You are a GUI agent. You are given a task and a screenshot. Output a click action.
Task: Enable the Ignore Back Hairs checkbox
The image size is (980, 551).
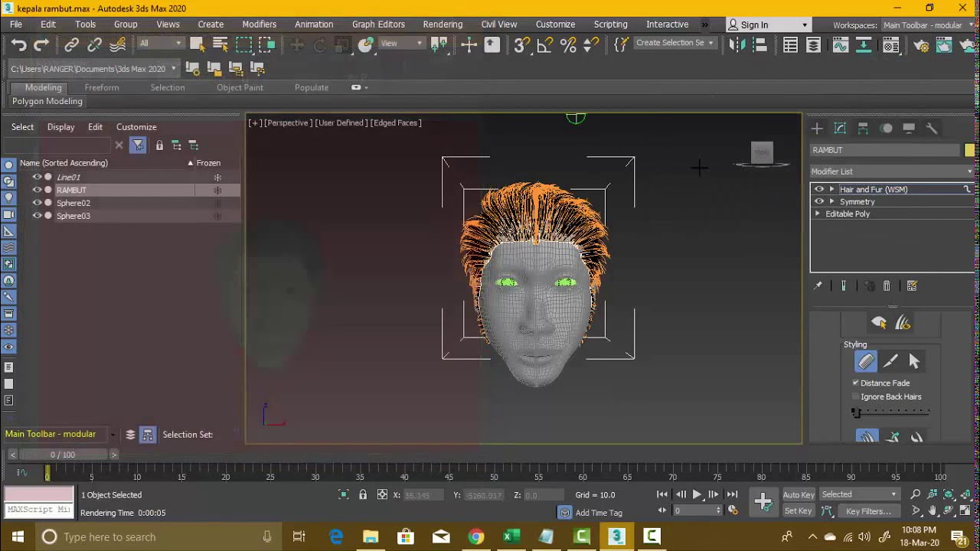[x=856, y=396]
